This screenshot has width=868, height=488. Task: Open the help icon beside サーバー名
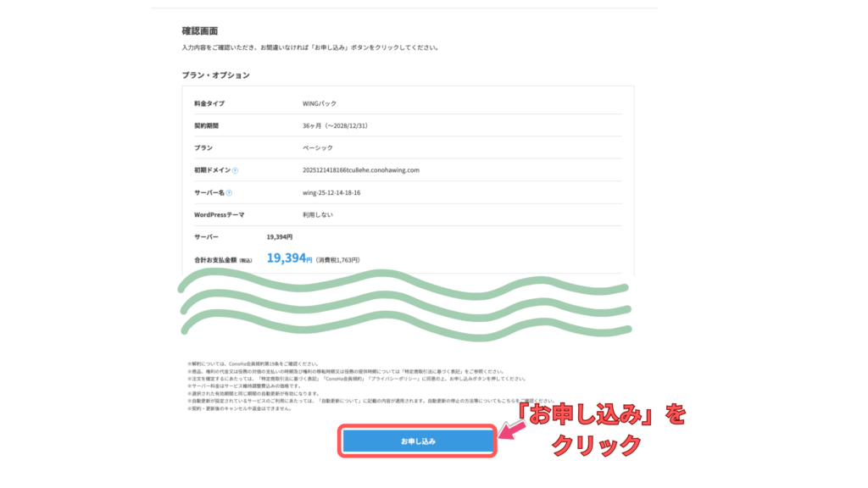[x=230, y=192]
